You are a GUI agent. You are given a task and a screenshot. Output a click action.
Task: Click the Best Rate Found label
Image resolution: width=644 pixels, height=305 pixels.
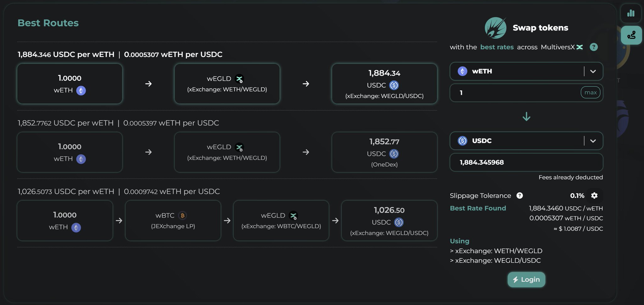point(478,208)
